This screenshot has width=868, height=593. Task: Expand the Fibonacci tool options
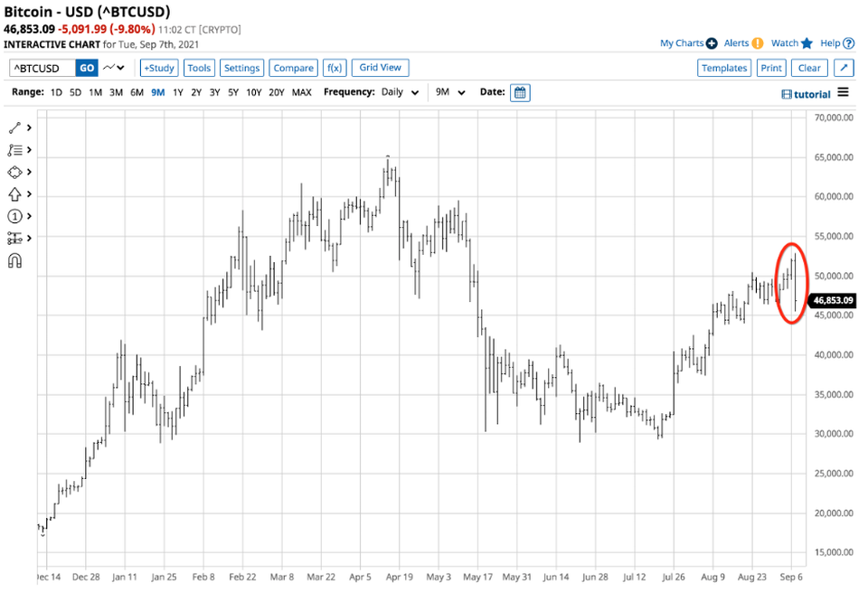(x=29, y=150)
